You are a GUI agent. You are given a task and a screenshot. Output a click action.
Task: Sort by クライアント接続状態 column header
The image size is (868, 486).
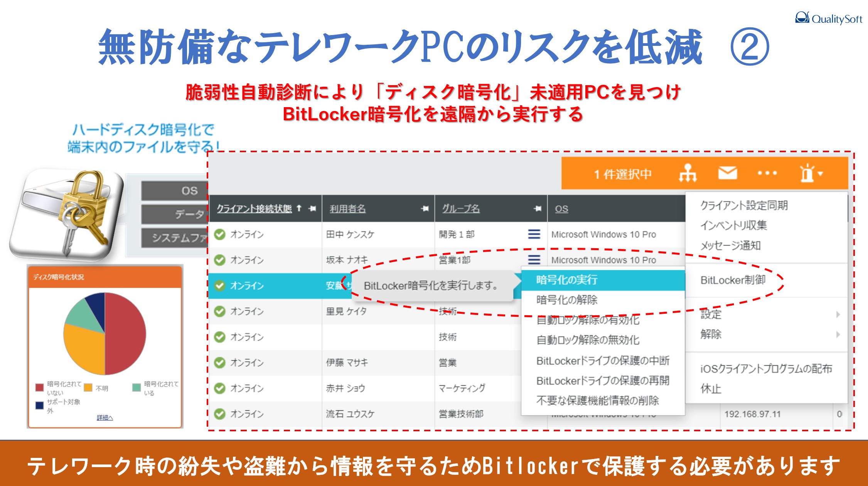coord(254,209)
